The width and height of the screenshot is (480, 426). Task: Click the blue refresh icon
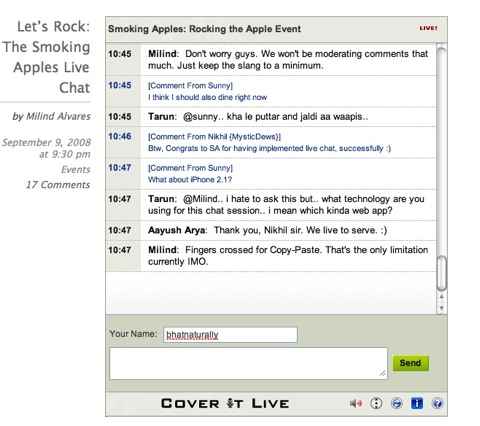(396, 403)
